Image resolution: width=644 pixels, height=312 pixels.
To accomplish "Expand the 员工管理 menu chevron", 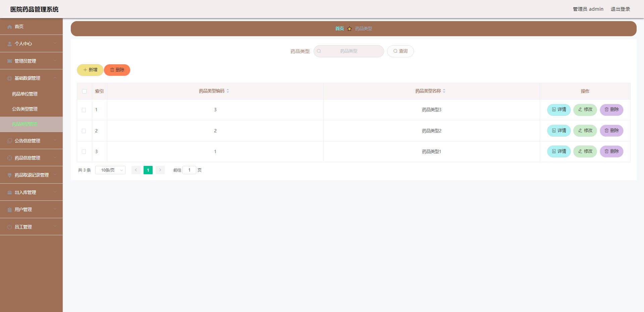I will click(55, 227).
